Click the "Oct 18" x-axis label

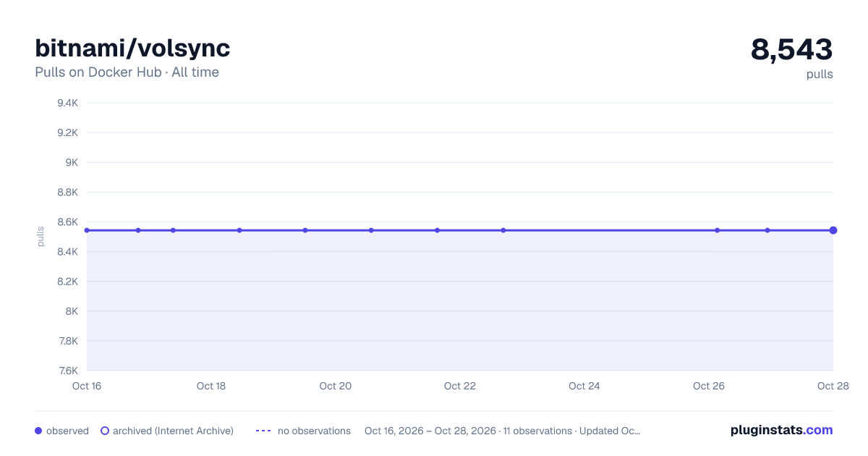pos(211,386)
